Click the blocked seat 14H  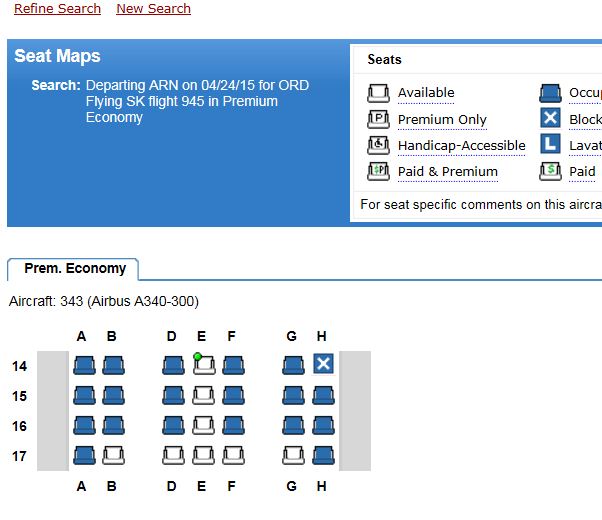point(323,365)
